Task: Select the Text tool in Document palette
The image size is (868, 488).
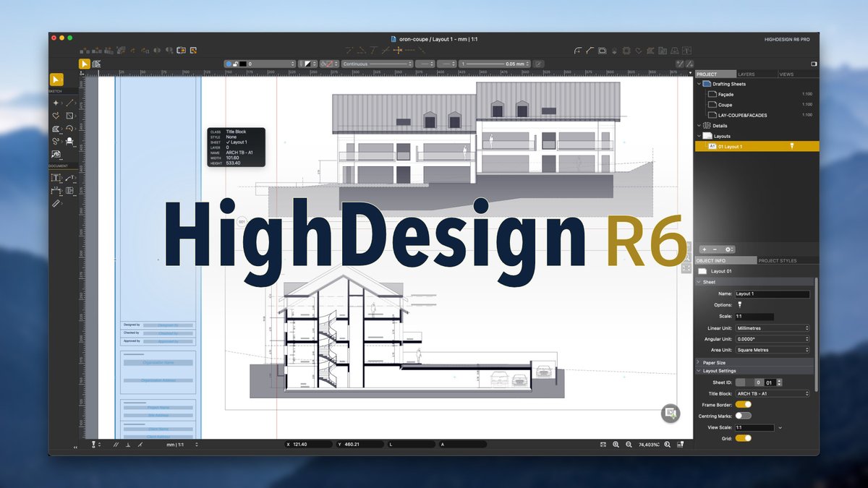Action: pyautogui.click(x=56, y=177)
